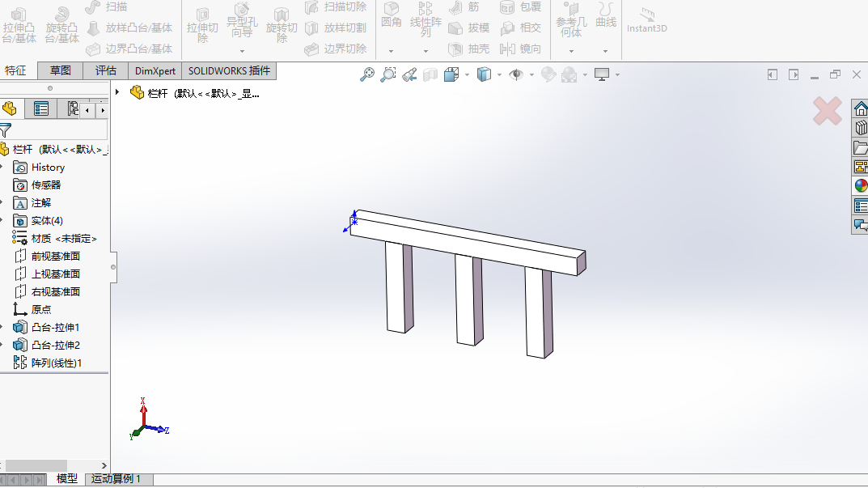This screenshot has width=868, height=488.
Task: Select the 凸台-拉伸2 feature
Action: 47,345
